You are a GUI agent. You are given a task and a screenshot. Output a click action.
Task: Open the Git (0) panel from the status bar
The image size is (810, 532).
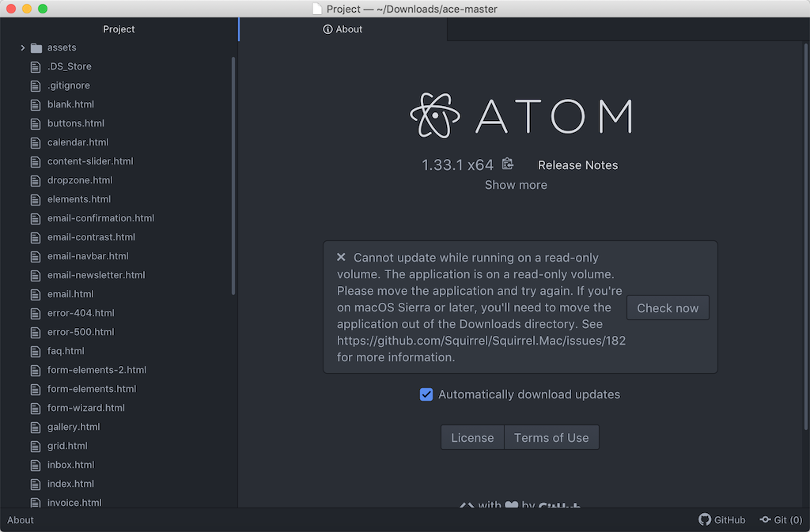(x=780, y=519)
